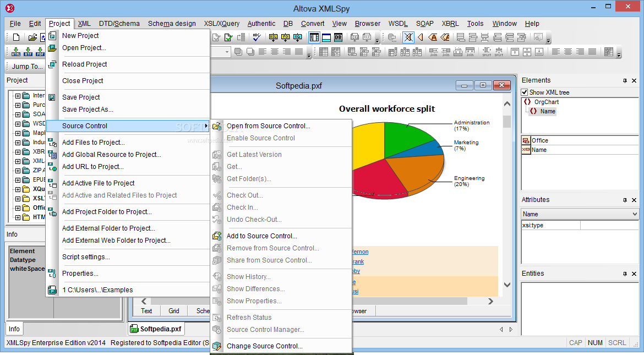
Task: Click the Frank link in the document
Action: 358,261
